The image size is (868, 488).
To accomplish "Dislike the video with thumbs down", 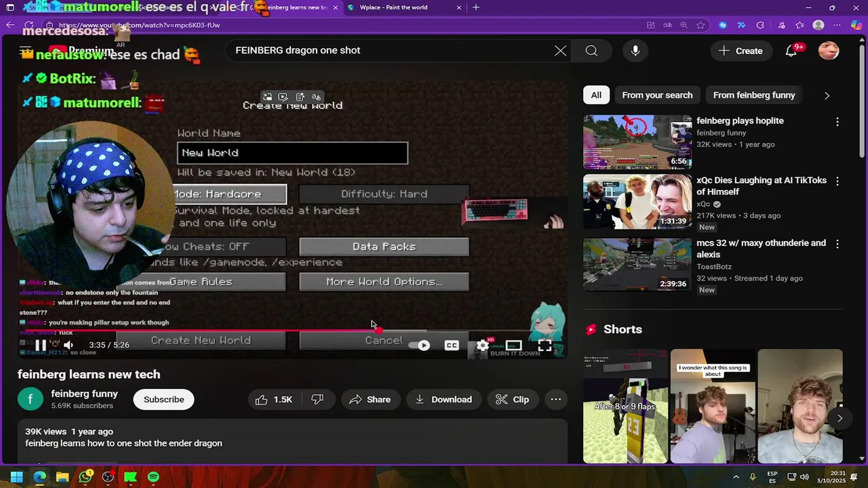I will pos(317,399).
